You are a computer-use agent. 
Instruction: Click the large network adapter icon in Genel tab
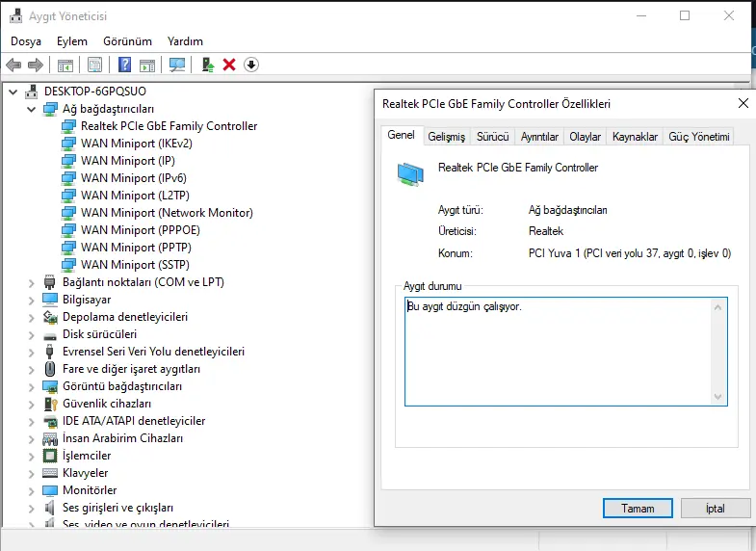tap(410, 174)
